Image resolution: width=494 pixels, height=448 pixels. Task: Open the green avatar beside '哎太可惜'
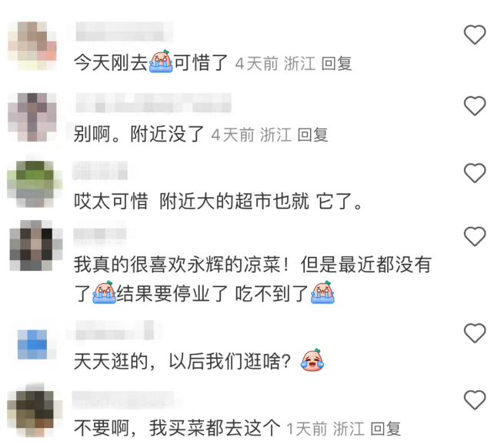click(x=35, y=184)
